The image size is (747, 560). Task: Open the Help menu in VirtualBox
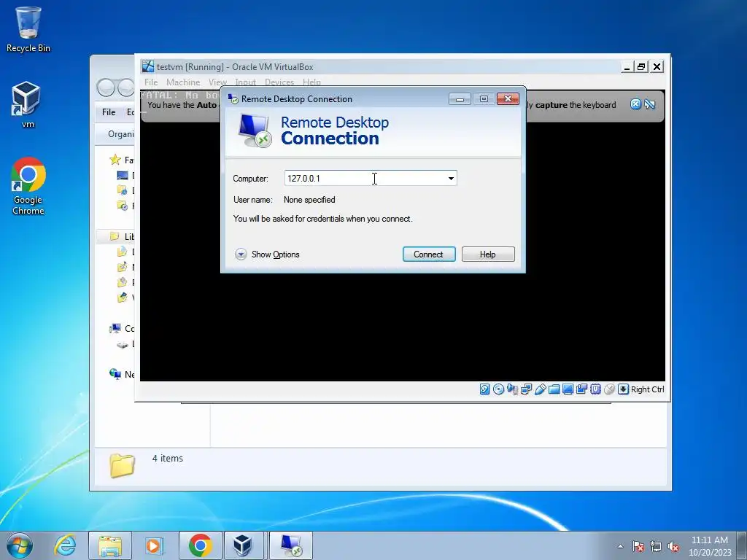point(311,82)
